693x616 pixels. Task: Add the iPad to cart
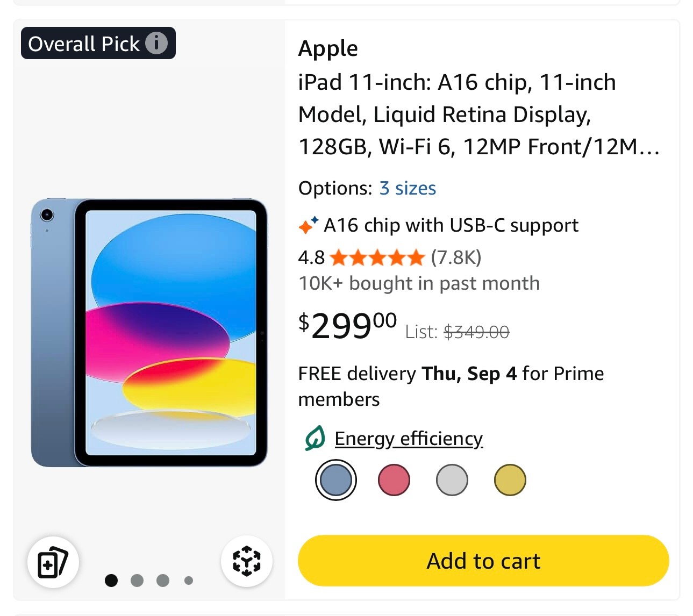(483, 561)
